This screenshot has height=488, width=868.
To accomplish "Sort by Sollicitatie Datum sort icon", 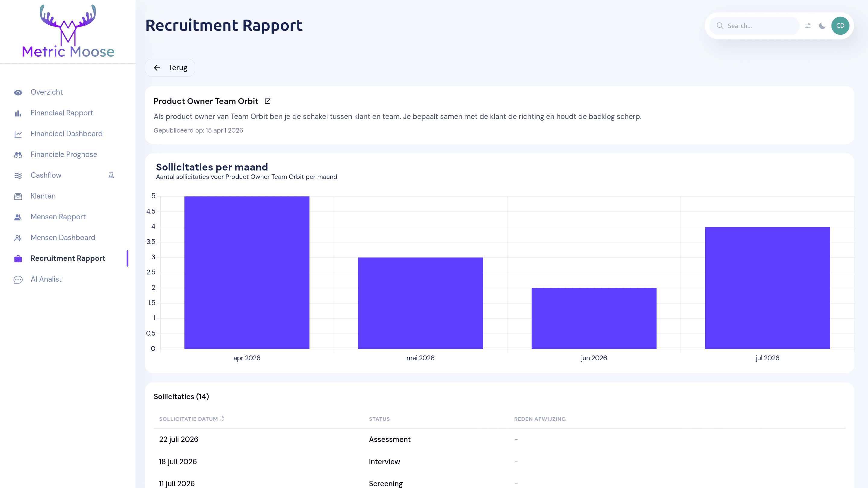I will pos(222,419).
